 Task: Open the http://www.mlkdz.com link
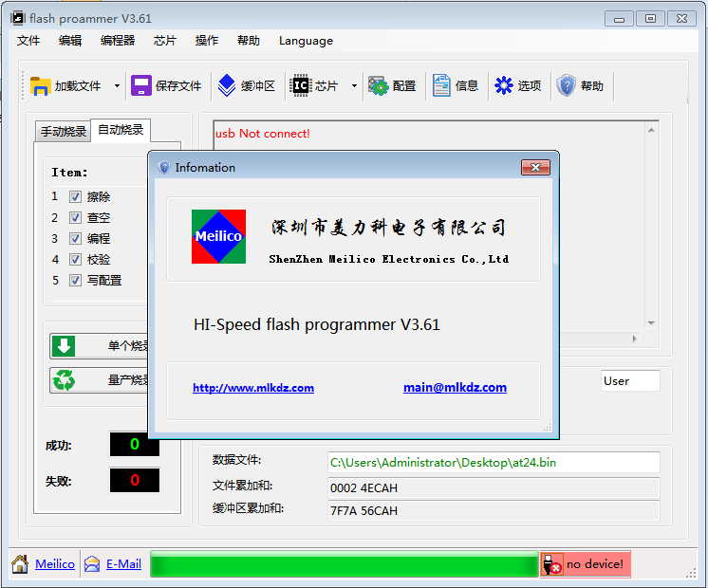tap(253, 388)
